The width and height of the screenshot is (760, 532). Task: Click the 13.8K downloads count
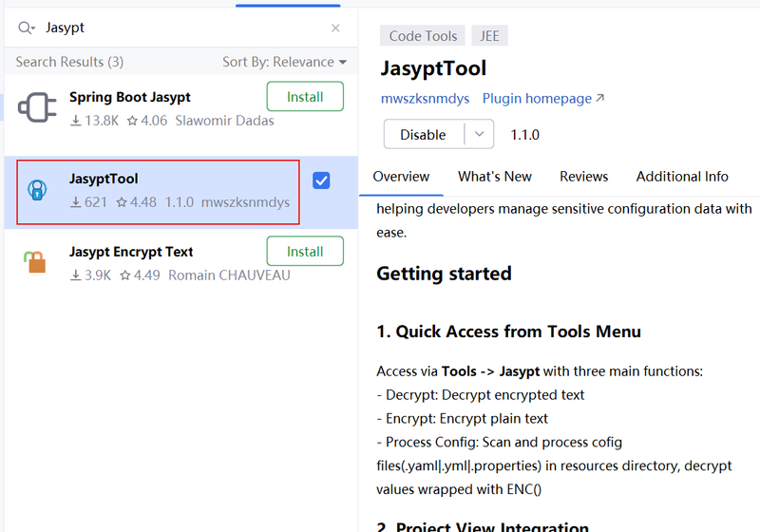coord(94,121)
